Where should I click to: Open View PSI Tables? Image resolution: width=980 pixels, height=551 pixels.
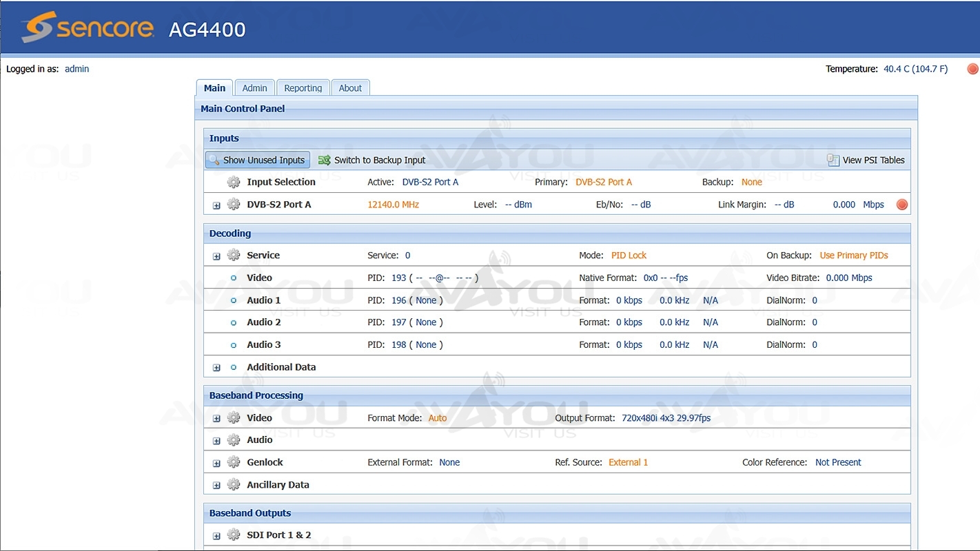pos(866,160)
